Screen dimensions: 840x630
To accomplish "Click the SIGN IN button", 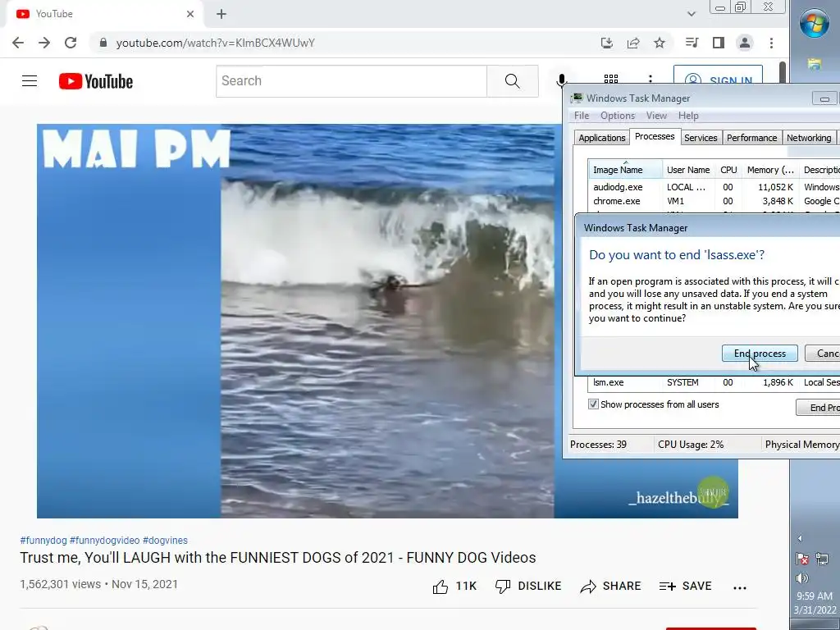I will coord(719,75).
